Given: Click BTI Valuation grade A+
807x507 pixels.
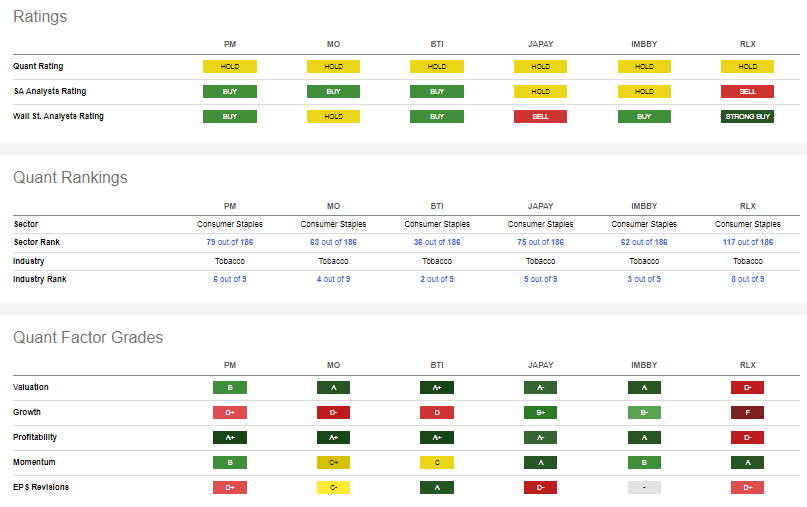Looking at the screenshot, I should 437,388.
